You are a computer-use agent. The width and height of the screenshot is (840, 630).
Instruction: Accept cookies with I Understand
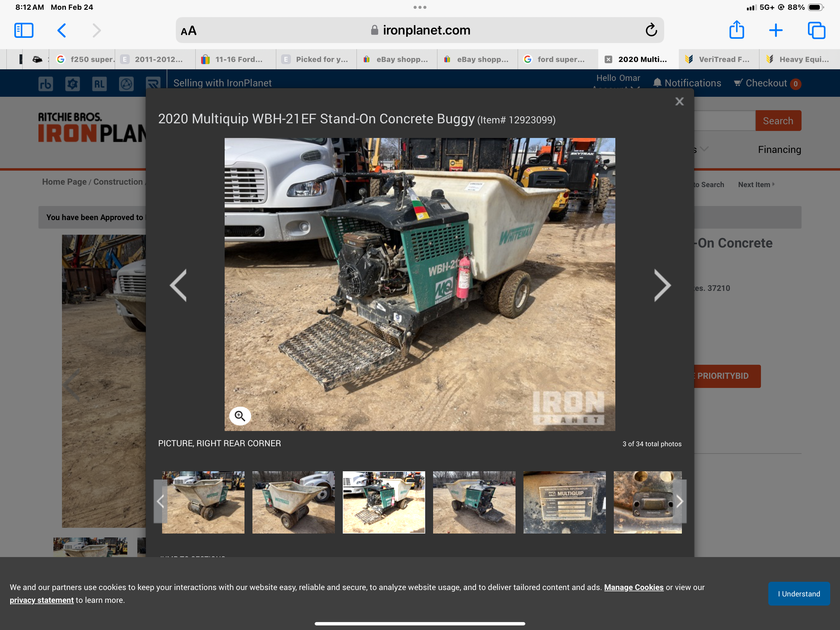799,594
